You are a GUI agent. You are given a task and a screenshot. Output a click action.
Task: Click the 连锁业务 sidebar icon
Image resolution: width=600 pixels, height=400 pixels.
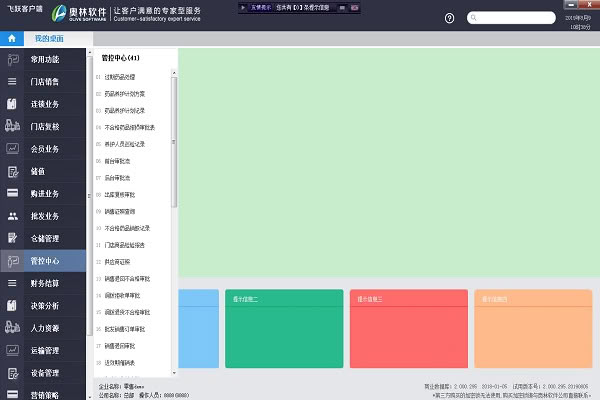[13, 104]
